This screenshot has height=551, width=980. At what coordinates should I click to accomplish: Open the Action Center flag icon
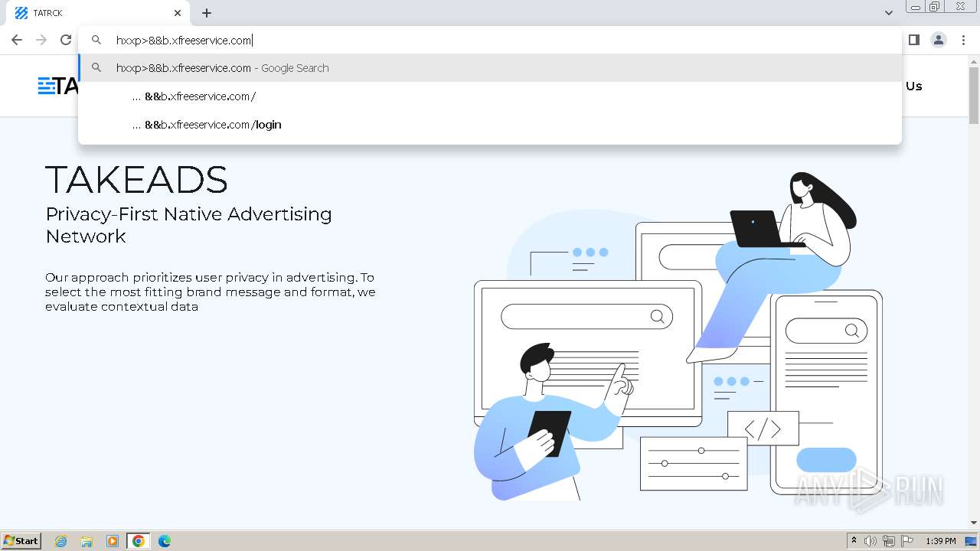tap(907, 541)
